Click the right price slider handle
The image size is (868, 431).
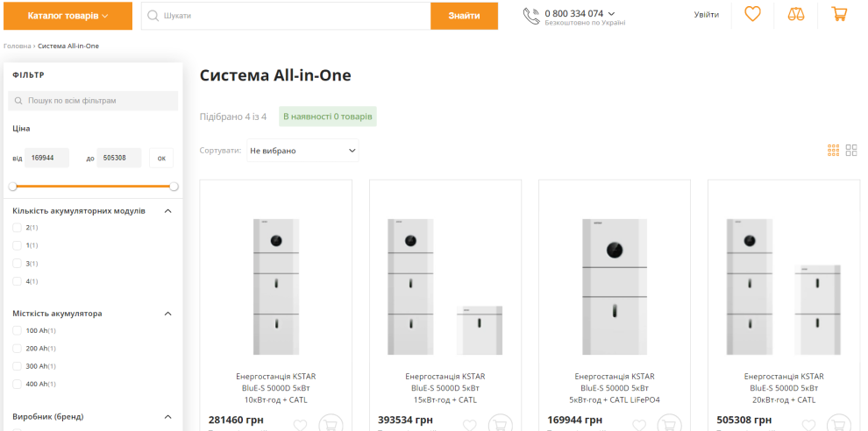[174, 187]
